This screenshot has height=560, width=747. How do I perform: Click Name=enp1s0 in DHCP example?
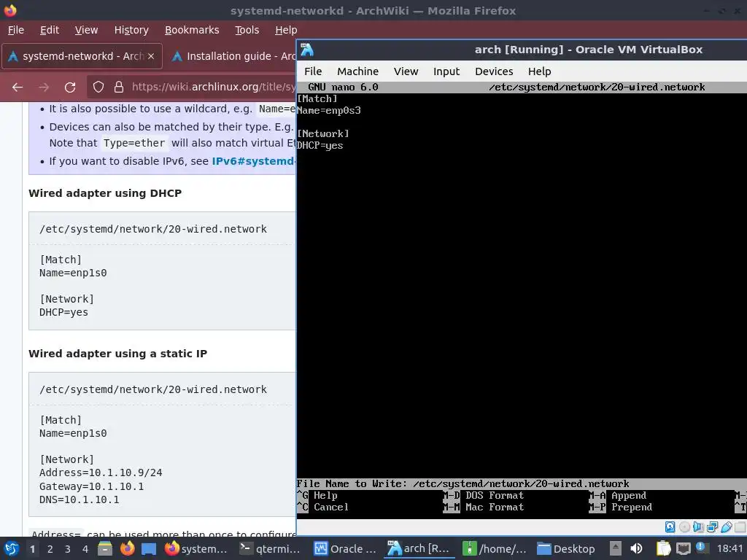tap(73, 273)
